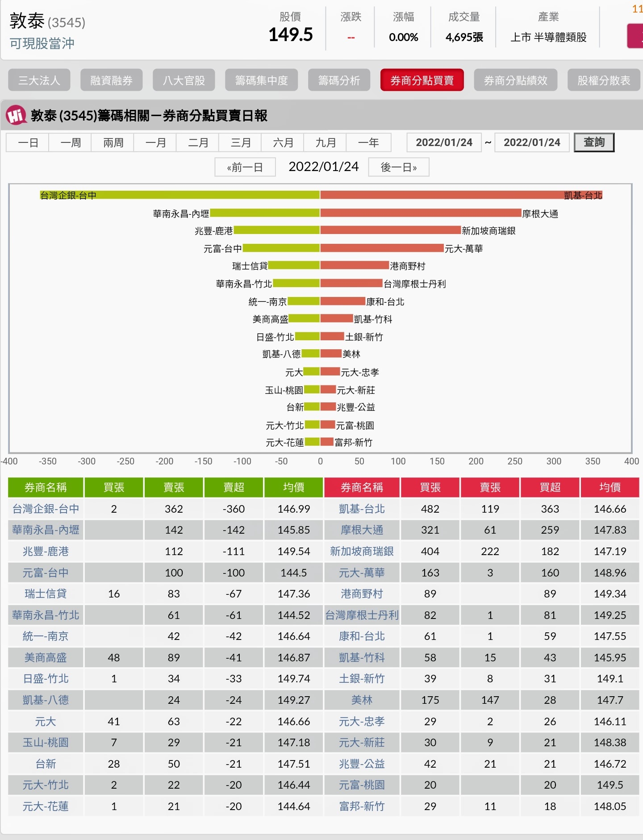
Task: Open 摩根大通 in the buyers table
Action: (362, 530)
